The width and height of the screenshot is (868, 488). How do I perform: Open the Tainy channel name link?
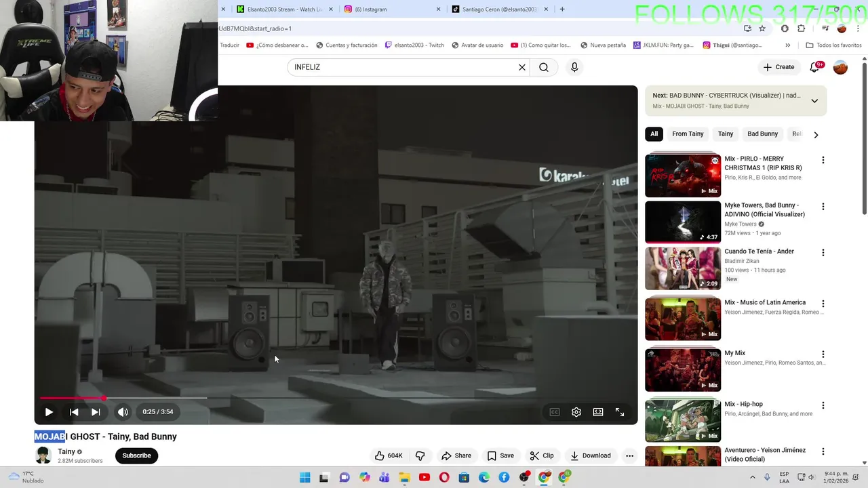pyautogui.click(x=66, y=451)
